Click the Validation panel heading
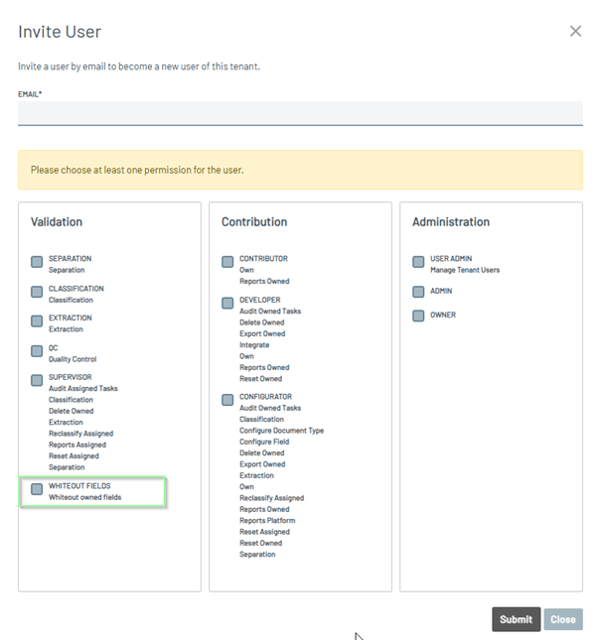 click(x=57, y=222)
